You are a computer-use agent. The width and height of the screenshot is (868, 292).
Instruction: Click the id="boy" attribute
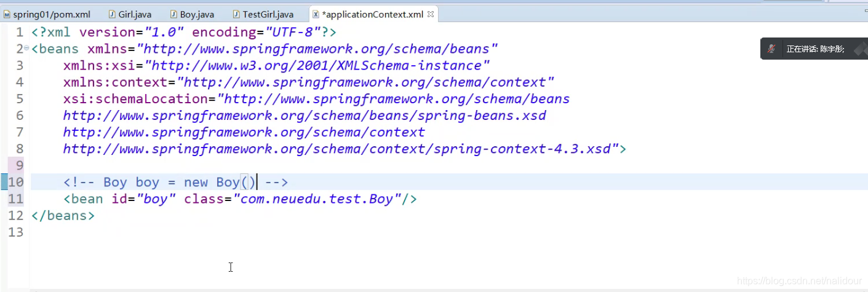[x=144, y=199]
